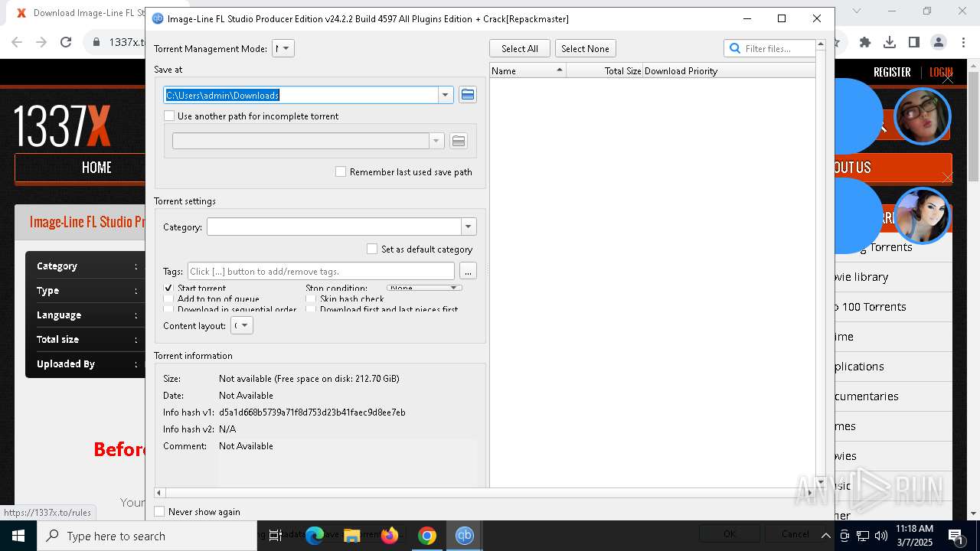Click the network tray icon
This screenshot has height=551, width=980.
tap(862, 536)
